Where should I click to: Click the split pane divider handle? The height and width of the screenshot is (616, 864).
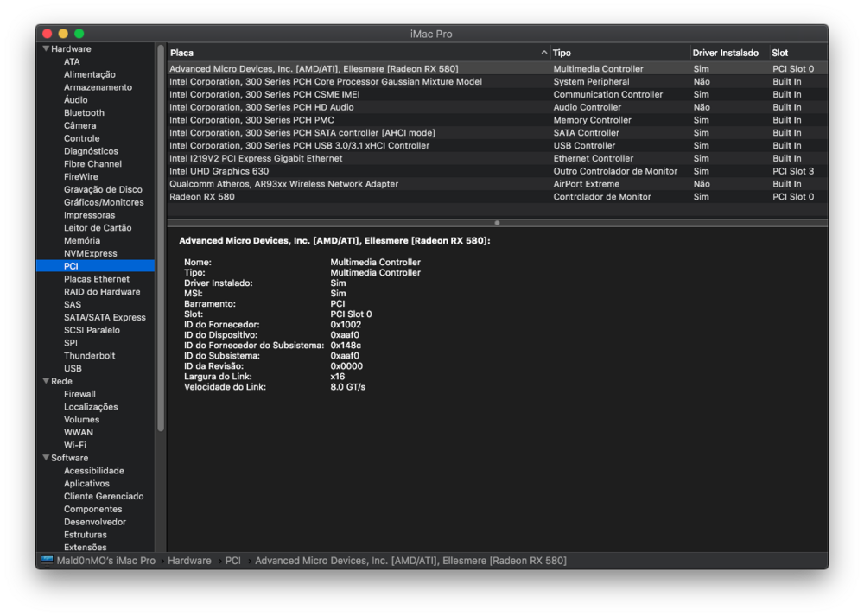click(x=497, y=223)
